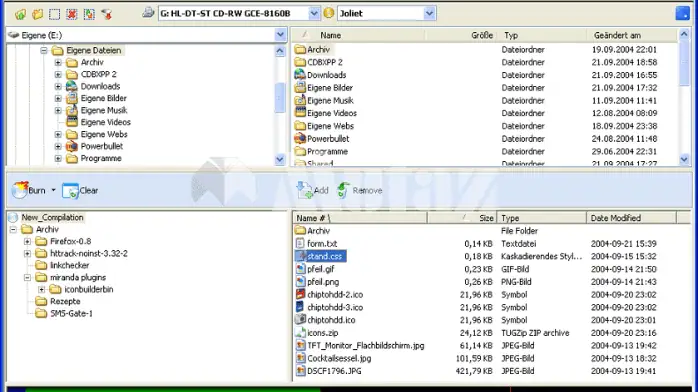698x392 pixels.
Task: Open the Burn button dropdown arrow
Action: coord(53,190)
